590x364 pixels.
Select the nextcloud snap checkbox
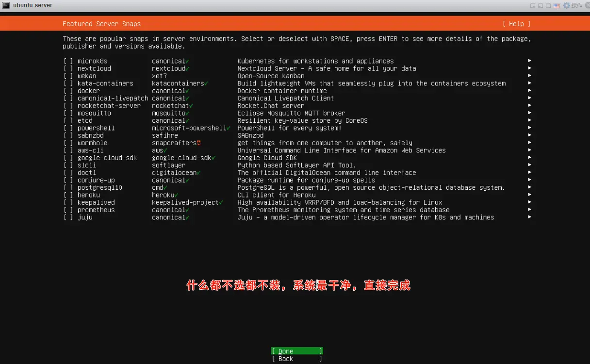68,68
